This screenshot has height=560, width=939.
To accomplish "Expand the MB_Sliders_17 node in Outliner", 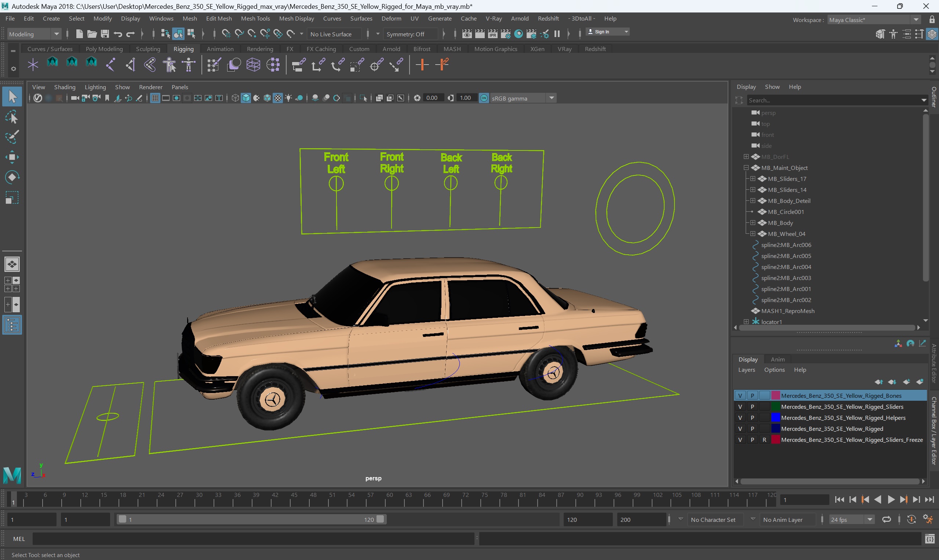I will coord(753,178).
